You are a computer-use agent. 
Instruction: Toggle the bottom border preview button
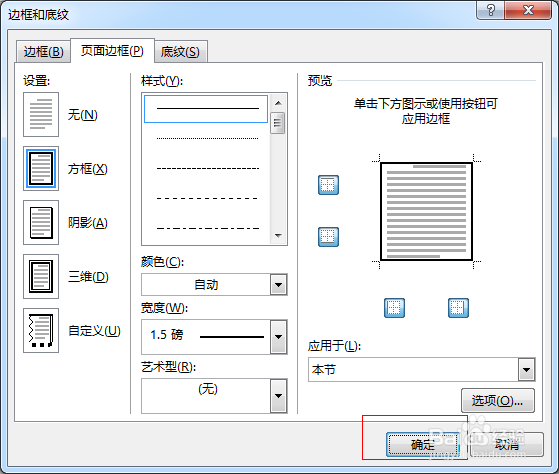[328, 237]
